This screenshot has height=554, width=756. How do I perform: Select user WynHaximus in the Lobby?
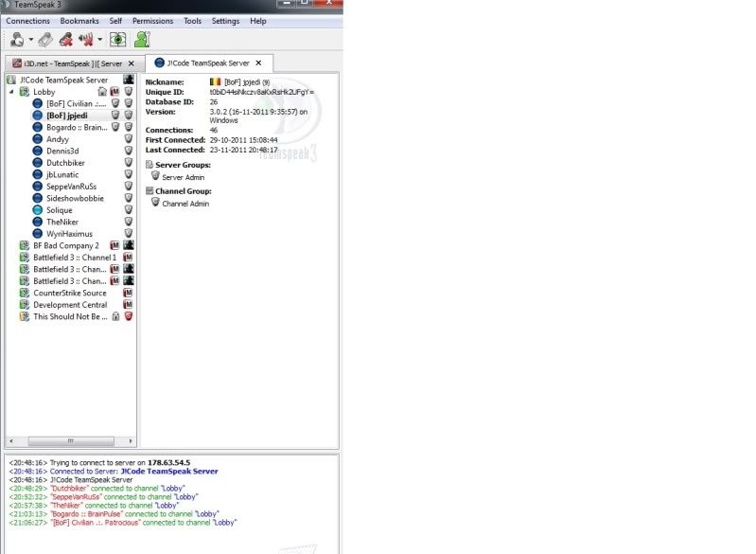[x=69, y=234]
